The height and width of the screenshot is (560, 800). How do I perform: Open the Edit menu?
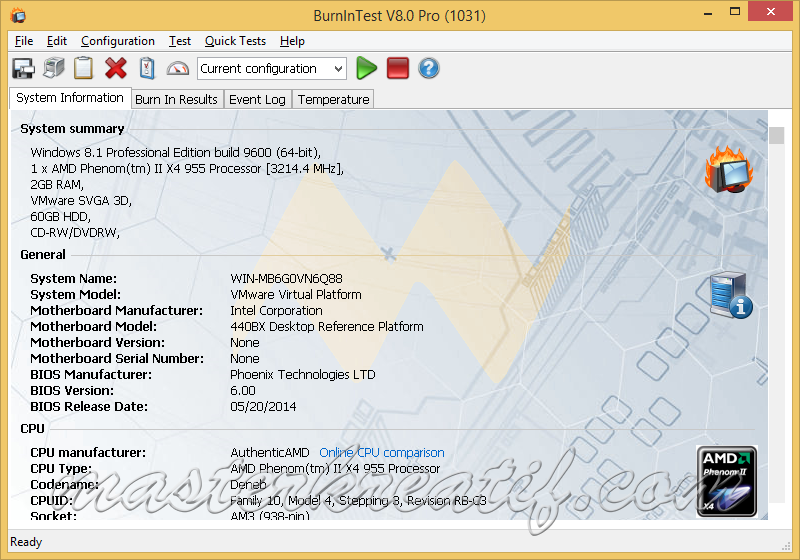[x=57, y=41]
